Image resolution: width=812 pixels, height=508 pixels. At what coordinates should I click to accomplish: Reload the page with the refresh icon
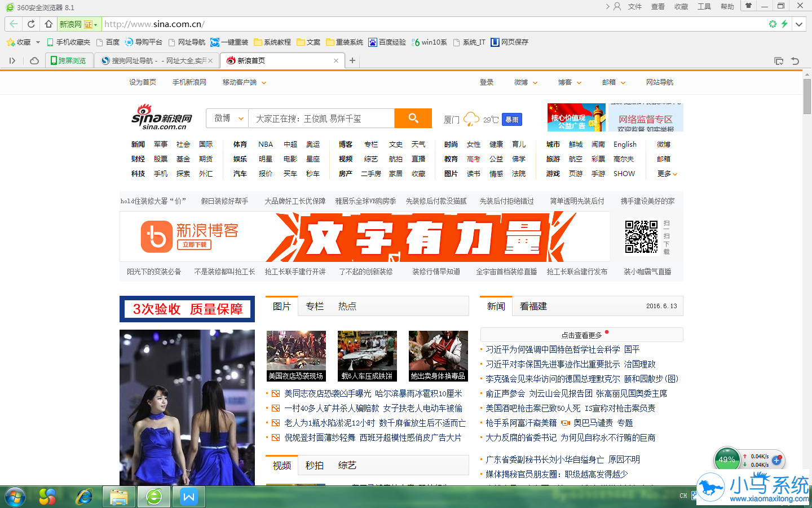click(31, 24)
